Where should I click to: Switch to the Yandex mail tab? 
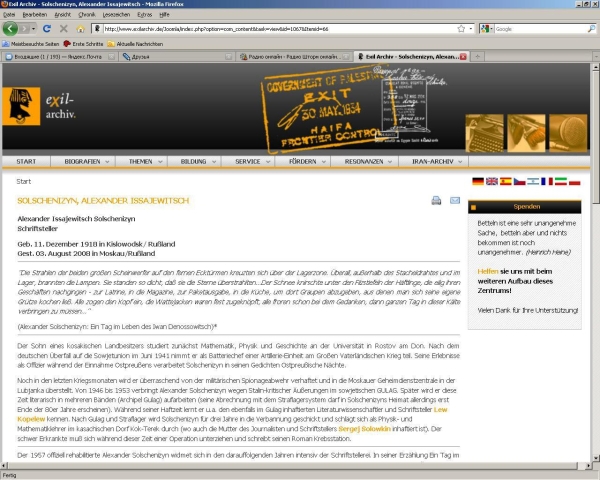59,57
